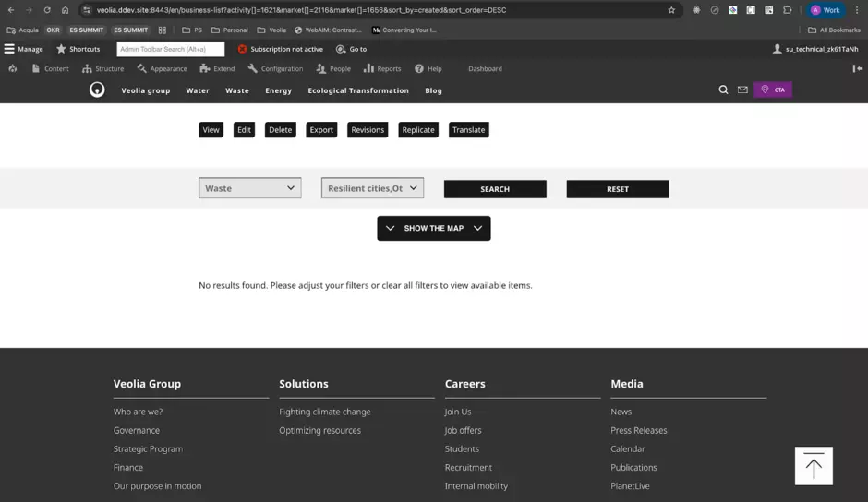868x502 pixels.
Task: Click the scroll-to-top arrow button
Action: 814,466
